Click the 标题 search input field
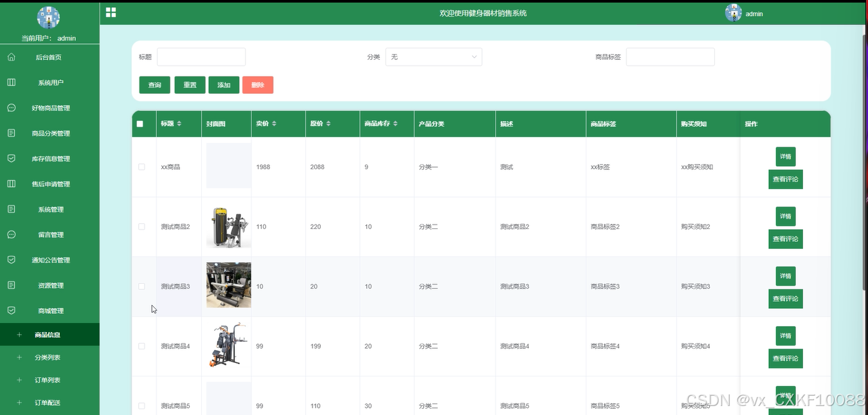The image size is (868, 415). click(x=201, y=57)
